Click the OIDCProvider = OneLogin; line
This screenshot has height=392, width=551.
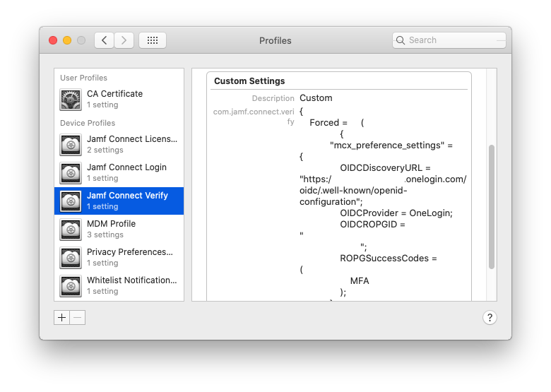click(x=396, y=213)
